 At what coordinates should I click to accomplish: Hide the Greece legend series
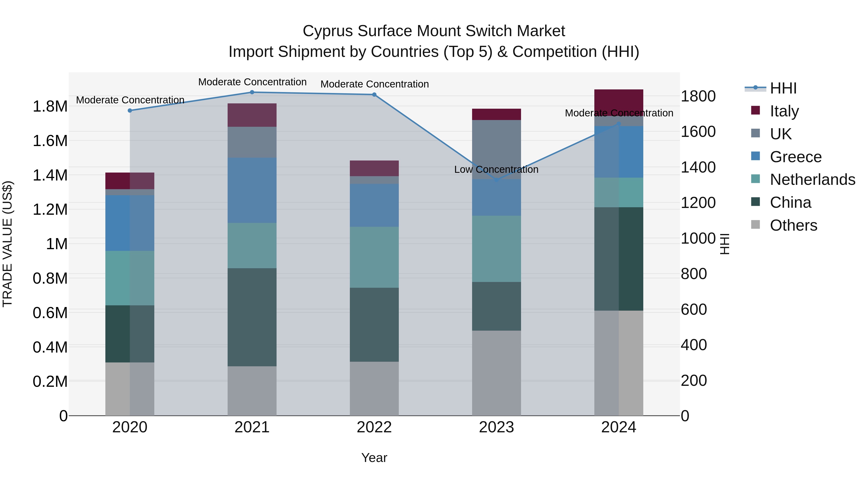pyautogui.click(x=796, y=157)
